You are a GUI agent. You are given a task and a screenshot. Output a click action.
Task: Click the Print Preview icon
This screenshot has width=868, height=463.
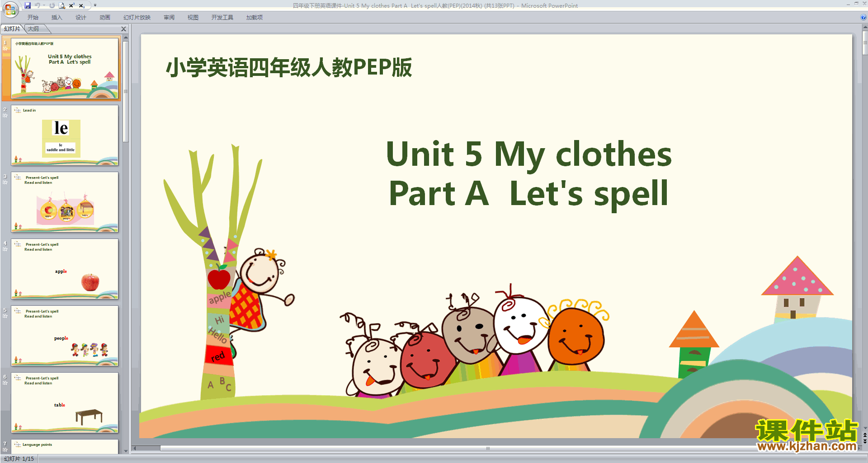coord(62,5)
